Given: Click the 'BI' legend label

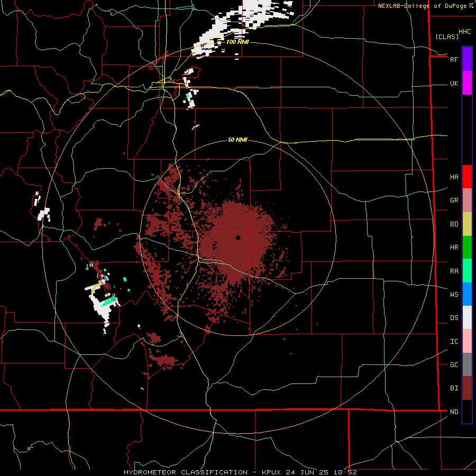Looking at the screenshot, I should click(454, 388).
